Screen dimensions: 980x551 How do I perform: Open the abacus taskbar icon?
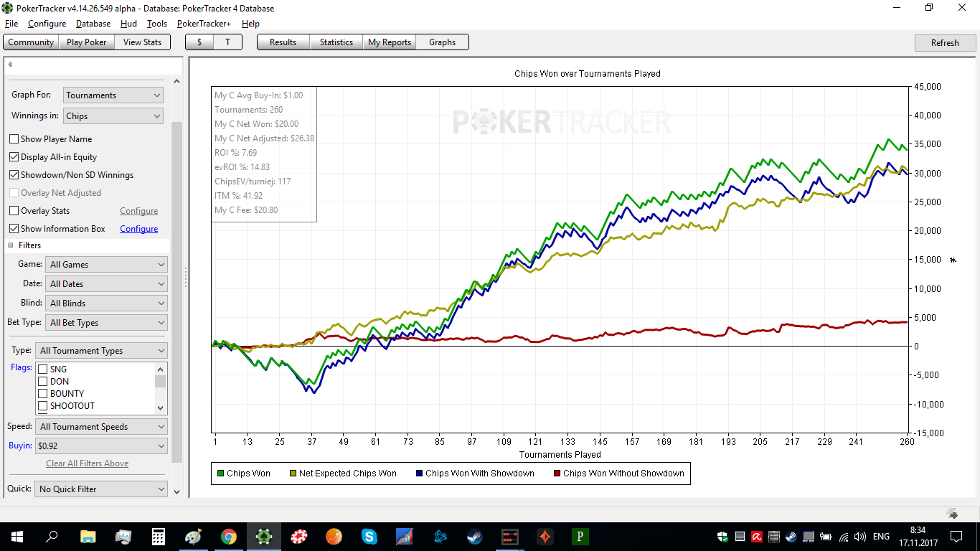click(510, 536)
